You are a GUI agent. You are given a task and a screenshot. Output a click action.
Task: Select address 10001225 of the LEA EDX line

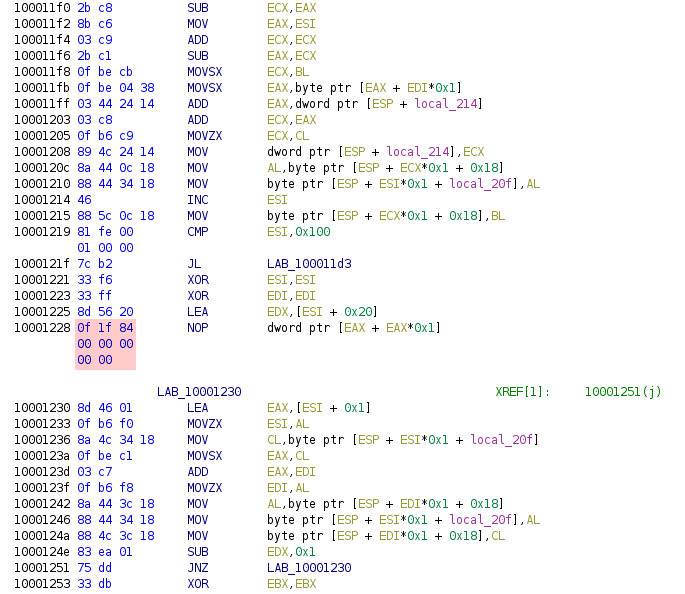tap(41, 312)
